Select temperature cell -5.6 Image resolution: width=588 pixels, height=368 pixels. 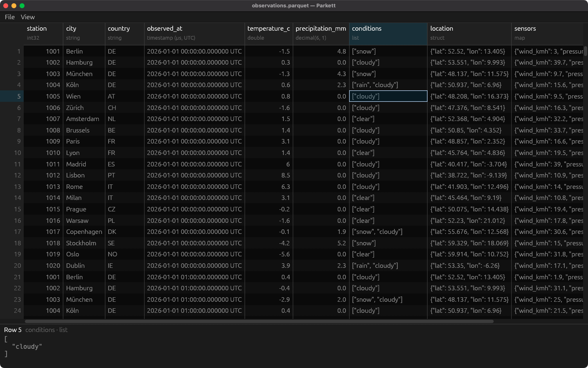(269, 254)
